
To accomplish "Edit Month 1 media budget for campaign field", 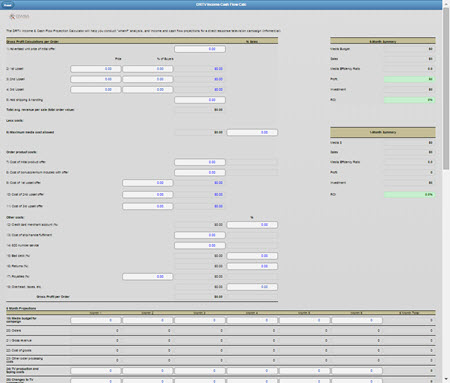I will tap(96, 320).
